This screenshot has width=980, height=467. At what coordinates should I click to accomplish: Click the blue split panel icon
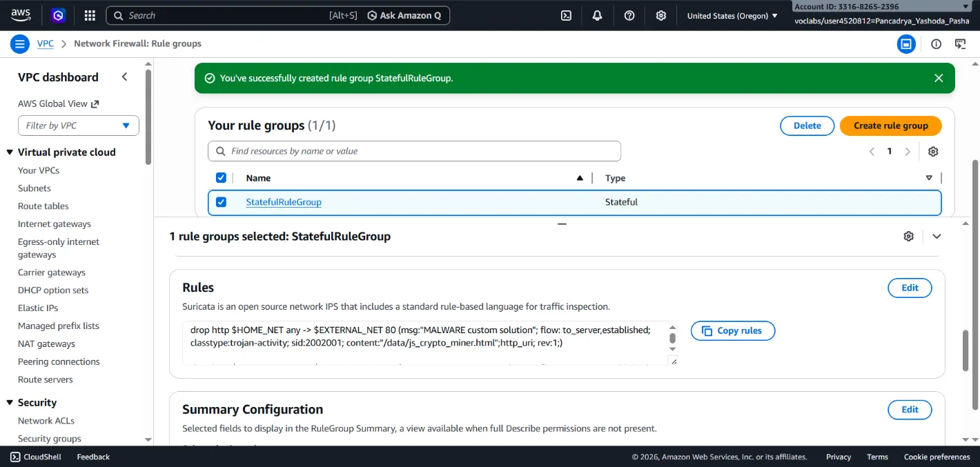906,44
